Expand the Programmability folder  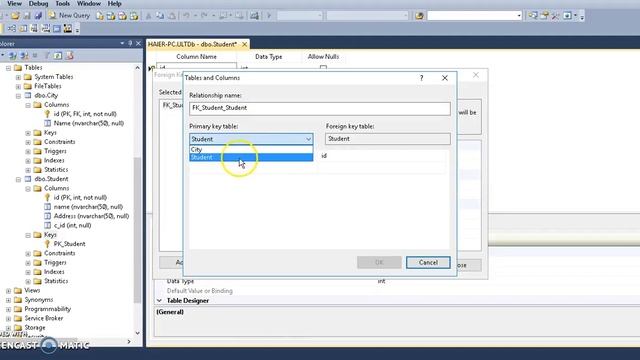[9, 309]
